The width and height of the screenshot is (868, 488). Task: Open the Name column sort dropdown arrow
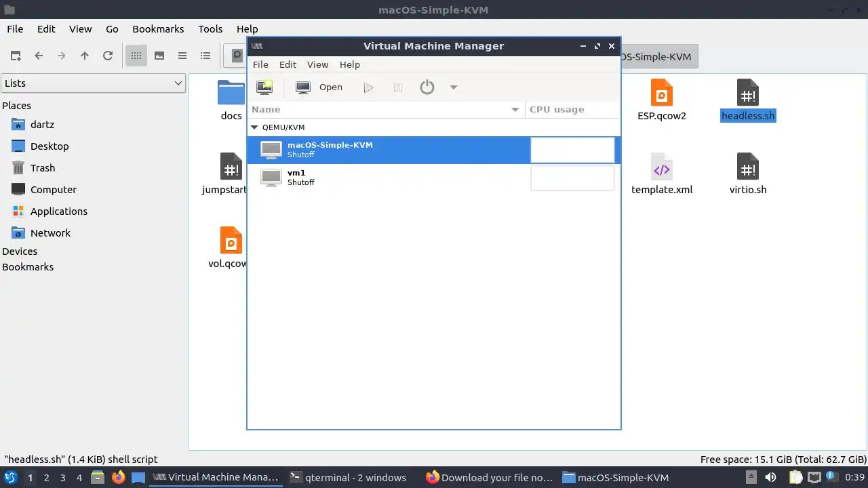pos(515,109)
